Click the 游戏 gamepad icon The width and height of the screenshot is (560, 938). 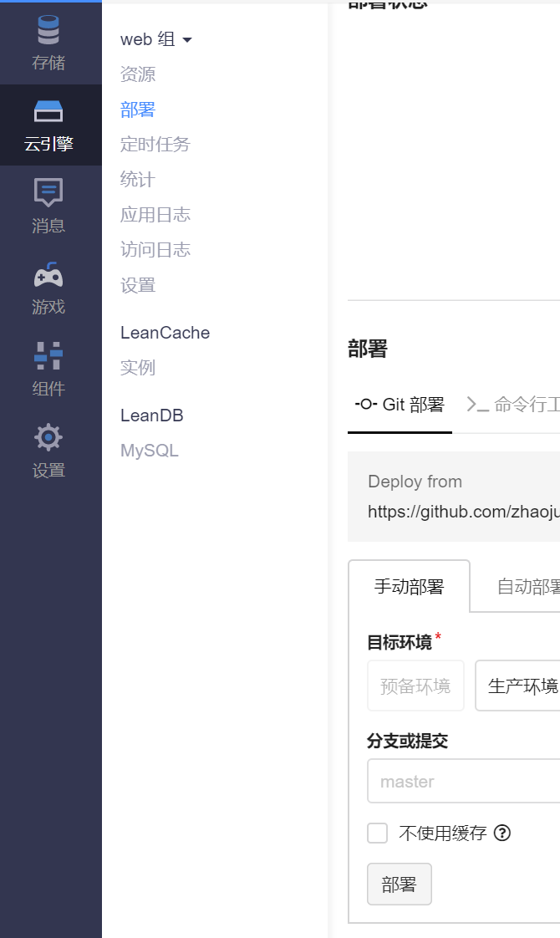click(48, 274)
